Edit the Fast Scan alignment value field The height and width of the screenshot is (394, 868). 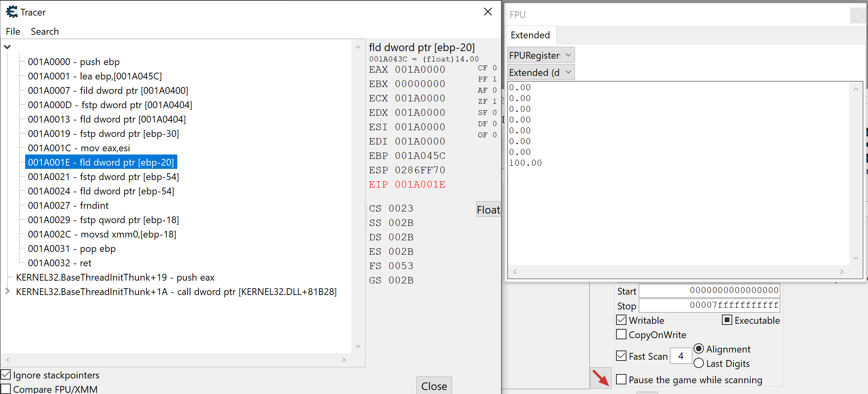[x=681, y=356]
